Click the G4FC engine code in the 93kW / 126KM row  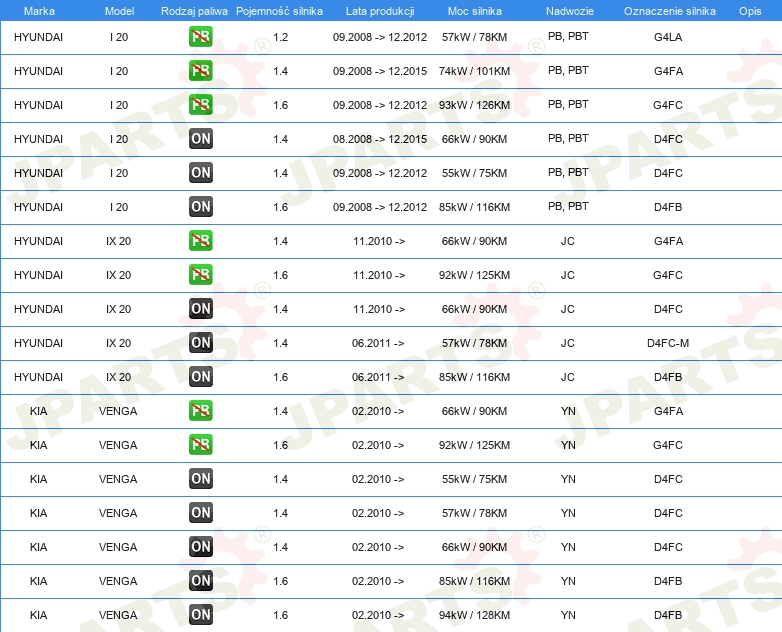668,105
